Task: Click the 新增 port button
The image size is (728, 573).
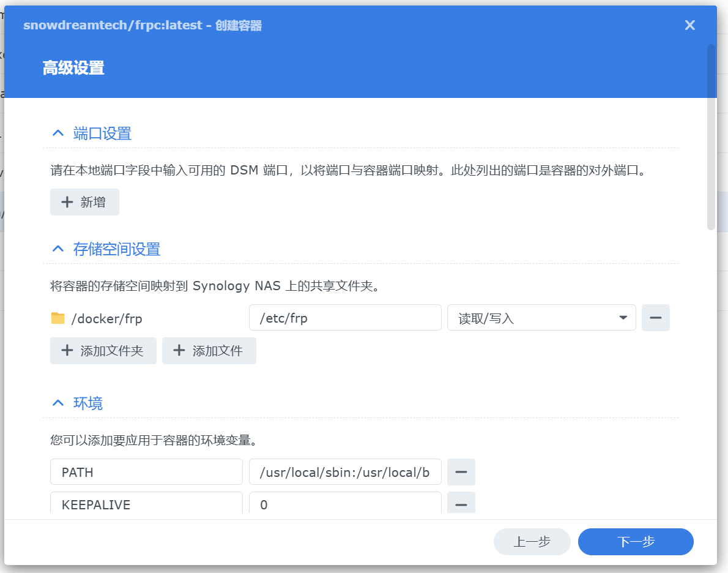Action: click(x=84, y=202)
